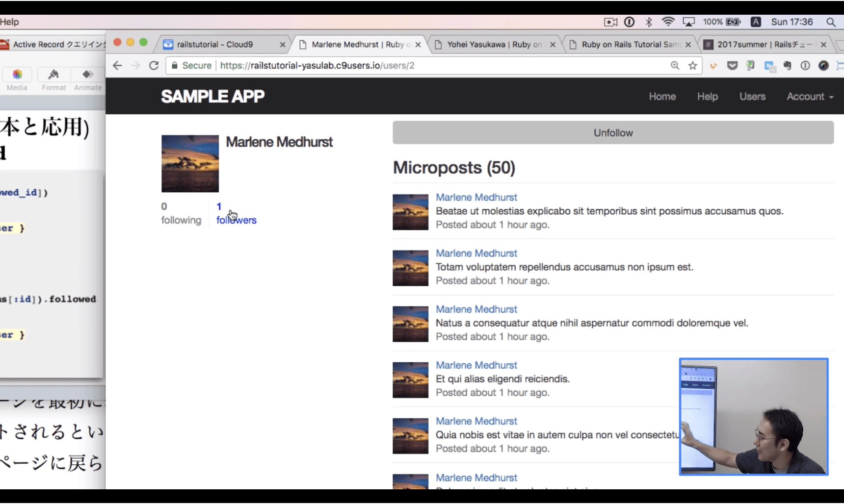The width and height of the screenshot is (844, 504).
Task: Click the Bluetooth icon in menu bar
Action: 649,22
